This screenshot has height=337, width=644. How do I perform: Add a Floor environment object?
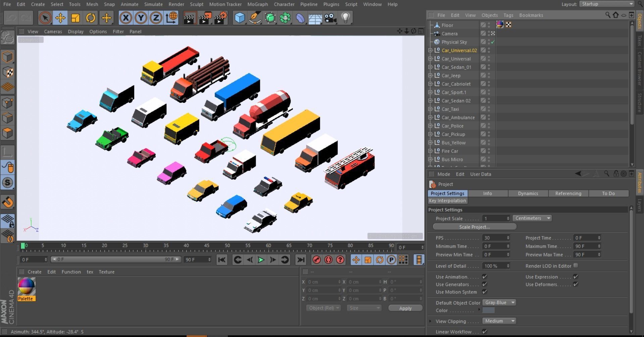click(x=315, y=18)
